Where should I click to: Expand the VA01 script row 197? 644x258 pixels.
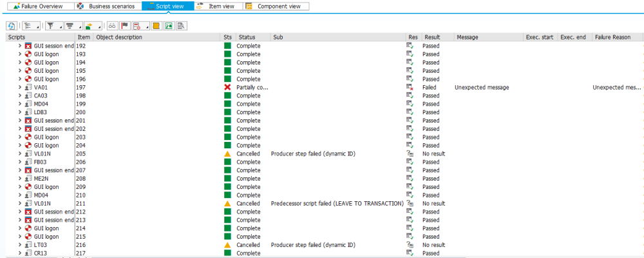coord(20,87)
